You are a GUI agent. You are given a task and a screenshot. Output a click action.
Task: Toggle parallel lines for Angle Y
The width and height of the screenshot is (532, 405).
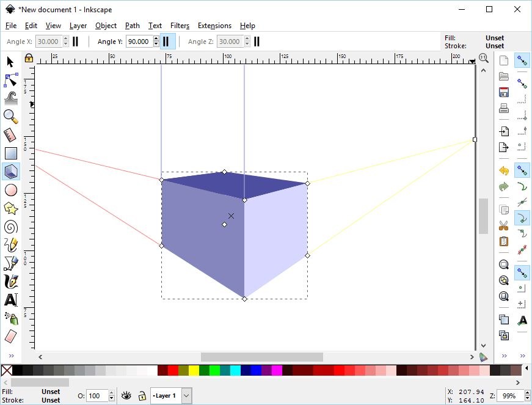click(x=166, y=41)
